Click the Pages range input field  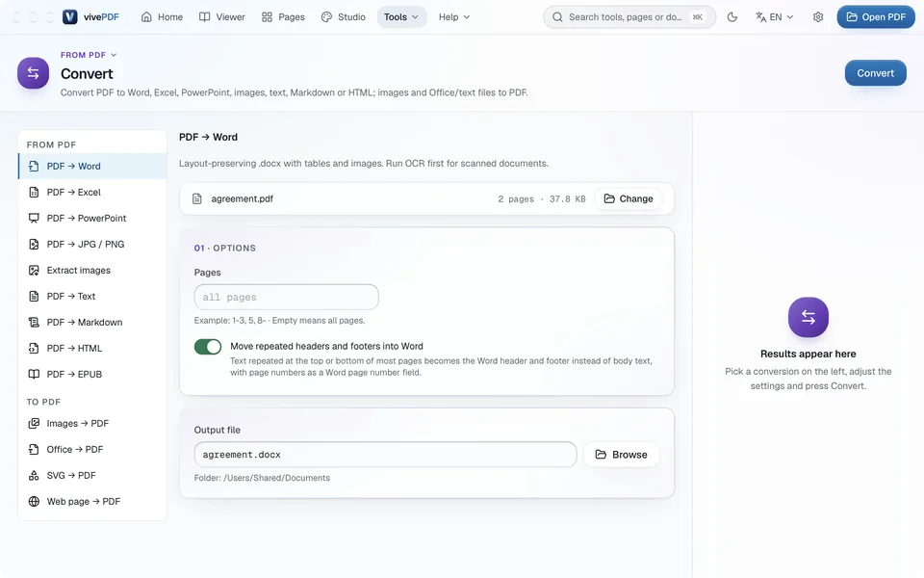pyautogui.click(x=287, y=298)
